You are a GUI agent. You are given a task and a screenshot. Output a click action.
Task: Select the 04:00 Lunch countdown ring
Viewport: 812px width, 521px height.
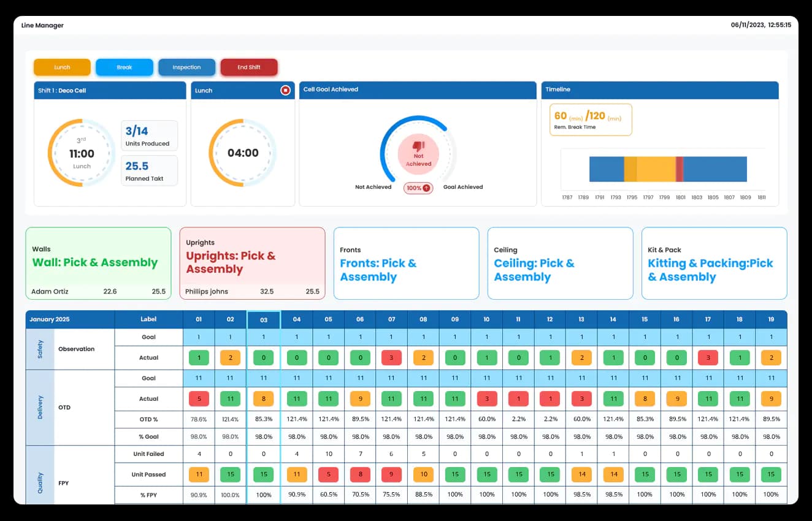(x=242, y=152)
